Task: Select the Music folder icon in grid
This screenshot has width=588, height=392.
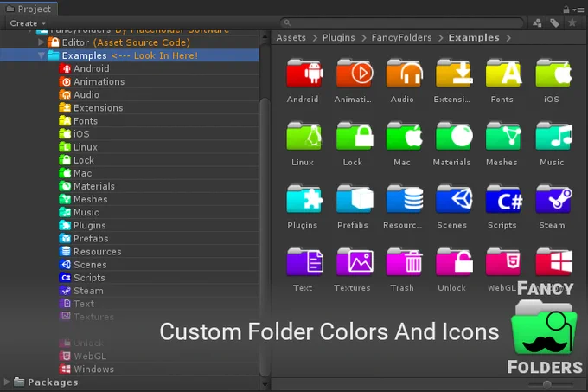Action: 553,137
